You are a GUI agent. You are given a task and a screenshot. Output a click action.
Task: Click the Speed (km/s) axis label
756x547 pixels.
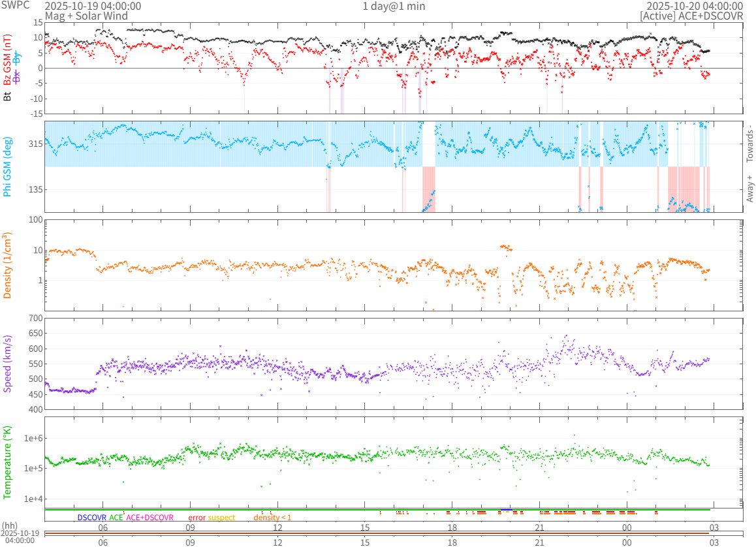pos(8,364)
